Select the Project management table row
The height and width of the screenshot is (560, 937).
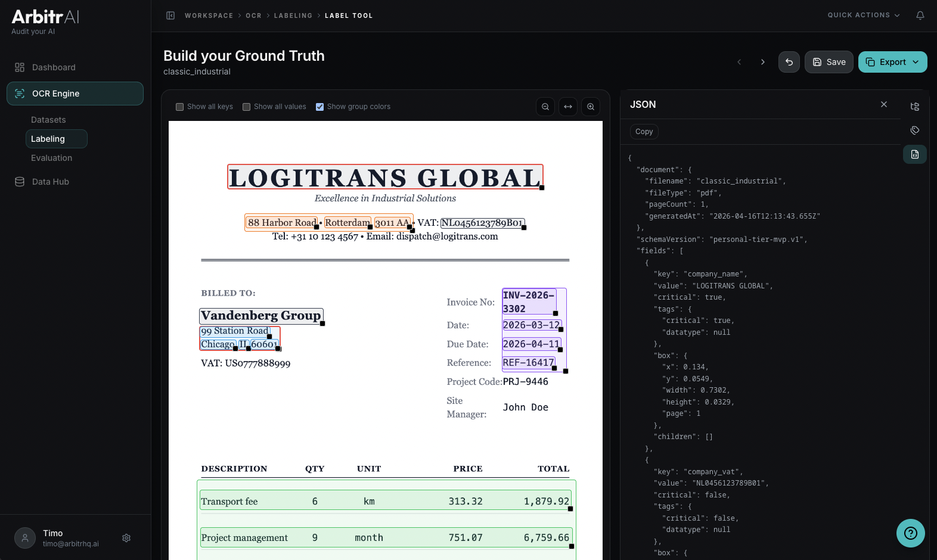[386, 537]
